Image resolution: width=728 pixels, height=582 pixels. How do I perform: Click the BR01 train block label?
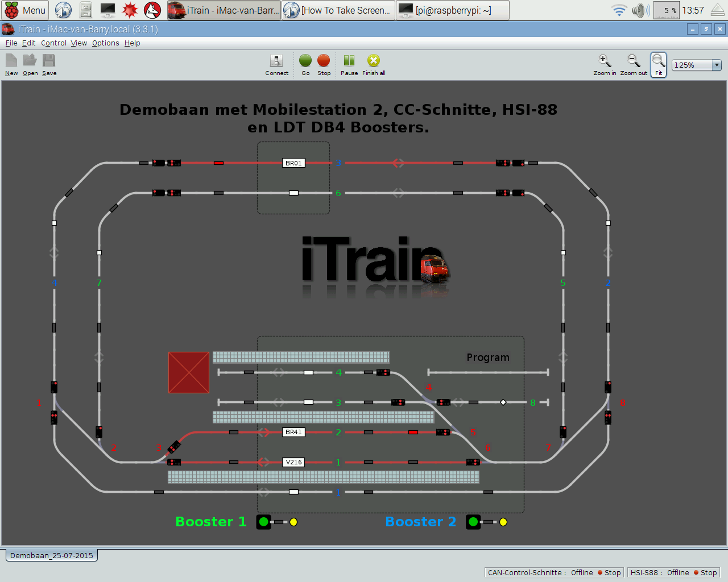[293, 163]
